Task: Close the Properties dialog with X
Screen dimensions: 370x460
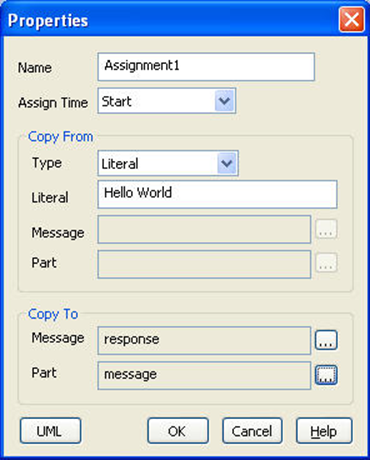Action: point(352,20)
